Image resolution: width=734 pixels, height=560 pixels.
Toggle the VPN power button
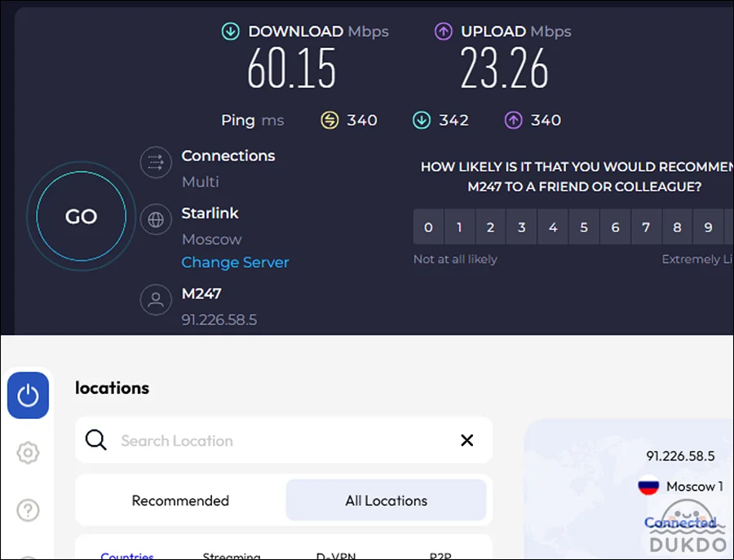pyautogui.click(x=28, y=395)
